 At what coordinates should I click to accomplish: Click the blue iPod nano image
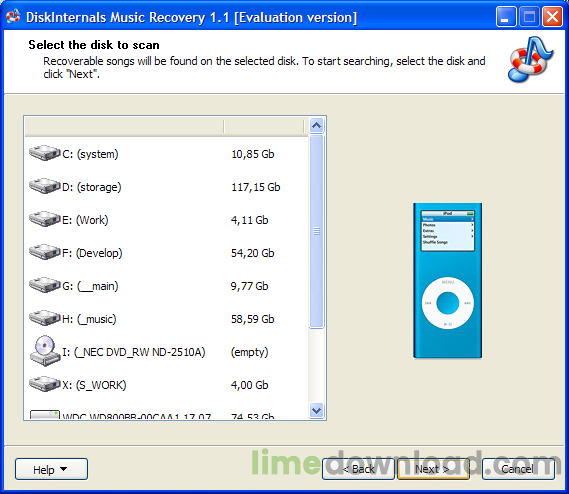pyautogui.click(x=448, y=281)
